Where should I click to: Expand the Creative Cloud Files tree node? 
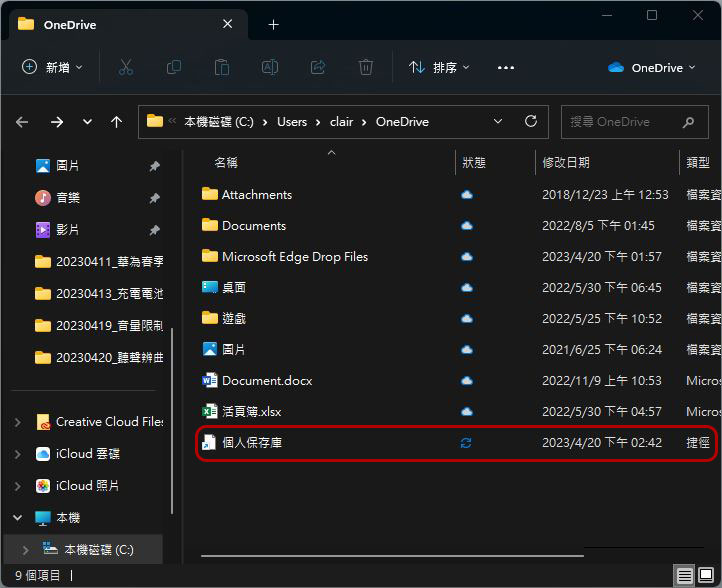point(17,422)
